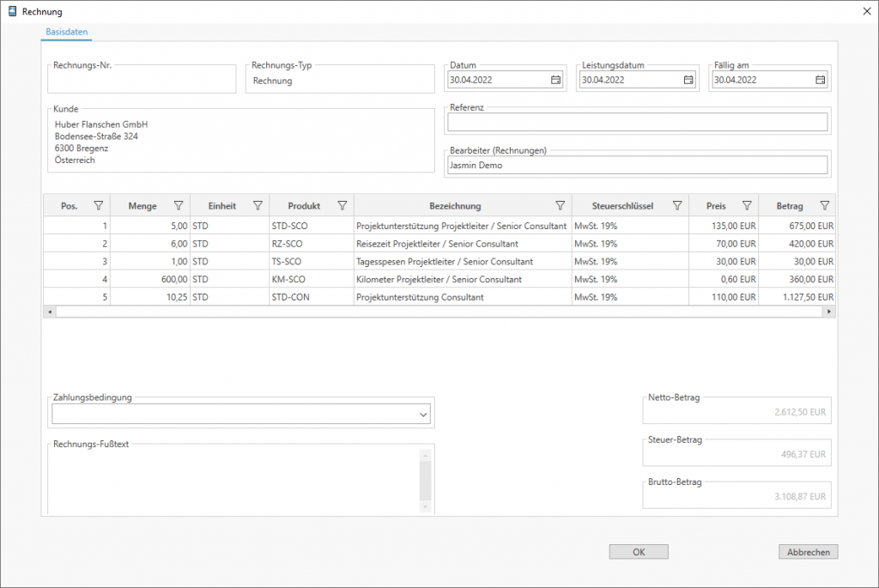
Task: Click the amount cell 420,00 EUR
Action: click(x=797, y=244)
